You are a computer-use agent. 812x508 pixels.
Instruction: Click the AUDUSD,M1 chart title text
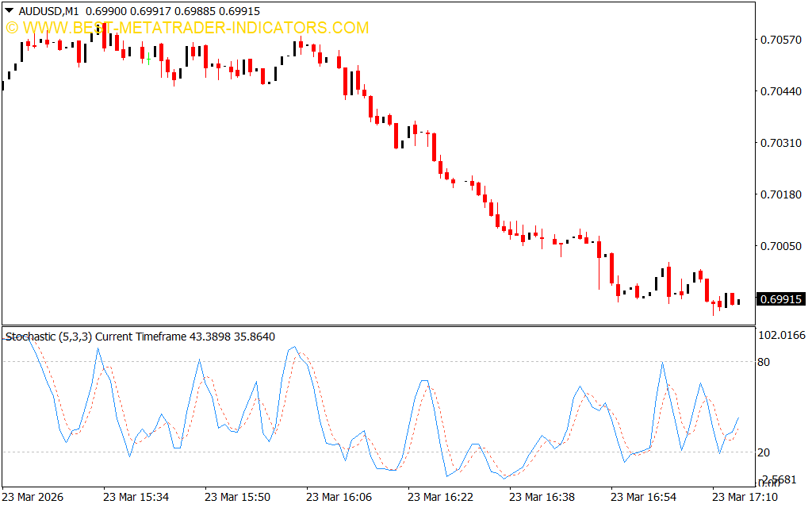48,12
